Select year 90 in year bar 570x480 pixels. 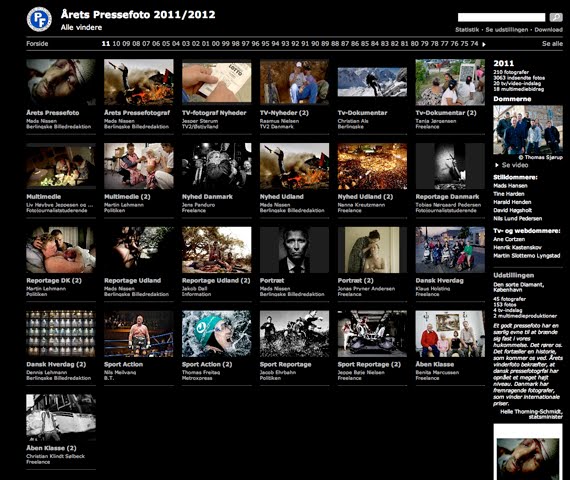point(315,44)
